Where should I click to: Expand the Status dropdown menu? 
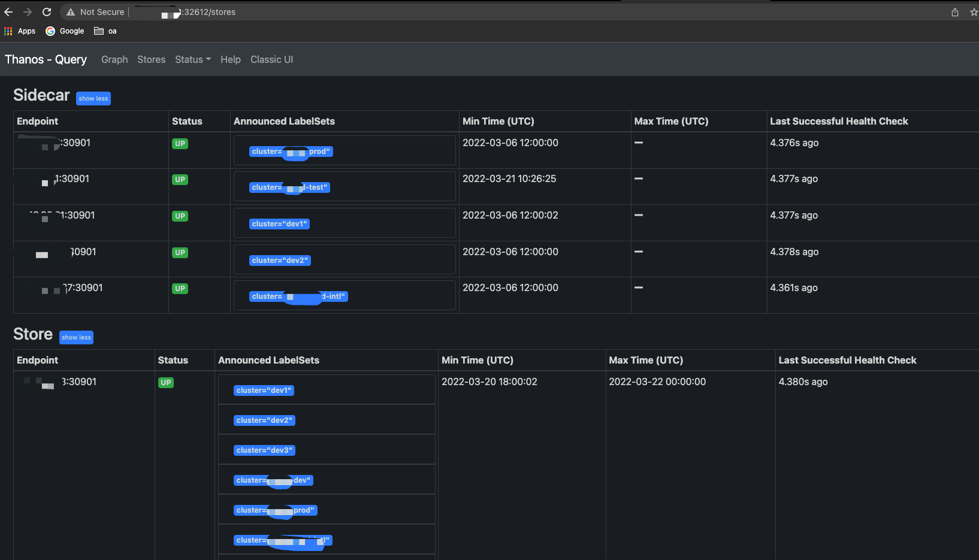point(193,59)
